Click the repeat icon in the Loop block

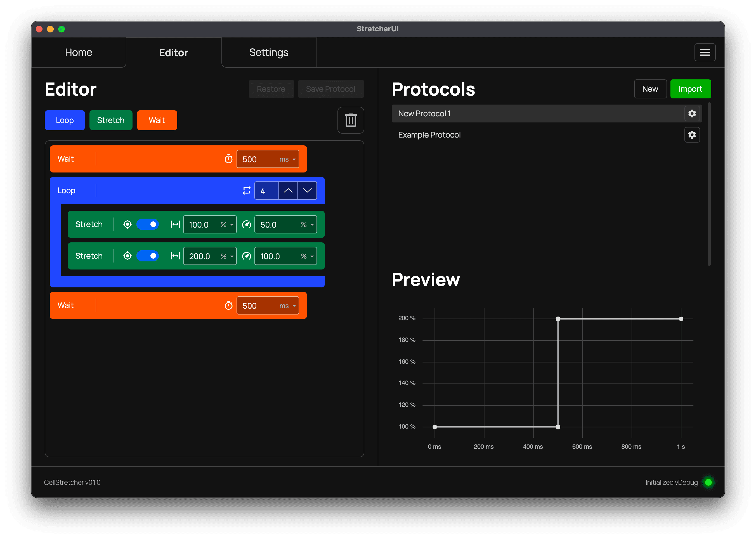[x=246, y=190]
